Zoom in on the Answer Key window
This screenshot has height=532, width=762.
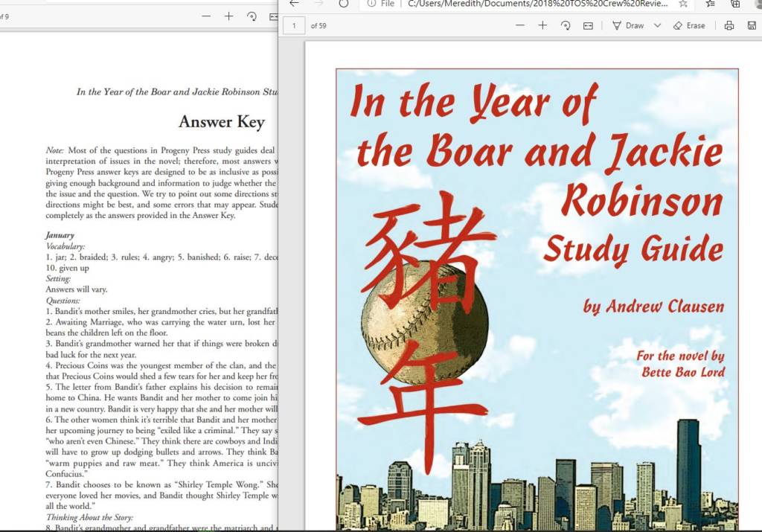(x=229, y=16)
